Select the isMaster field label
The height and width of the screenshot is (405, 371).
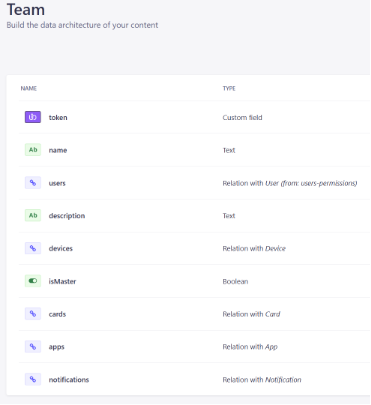coord(62,281)
